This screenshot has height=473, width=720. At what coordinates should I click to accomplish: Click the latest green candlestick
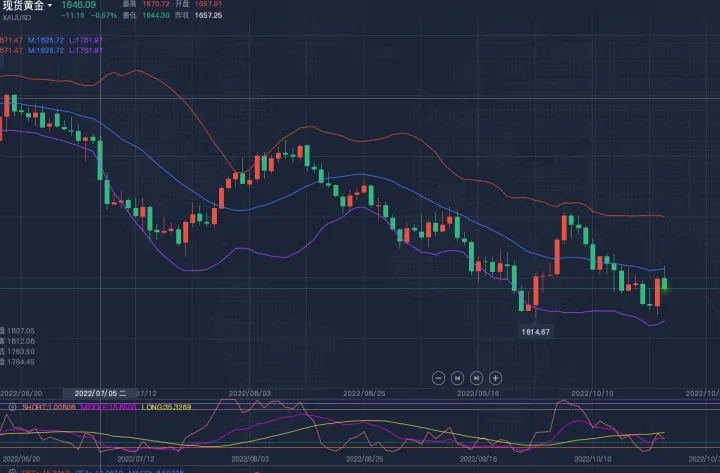click(x=666, y=285)
